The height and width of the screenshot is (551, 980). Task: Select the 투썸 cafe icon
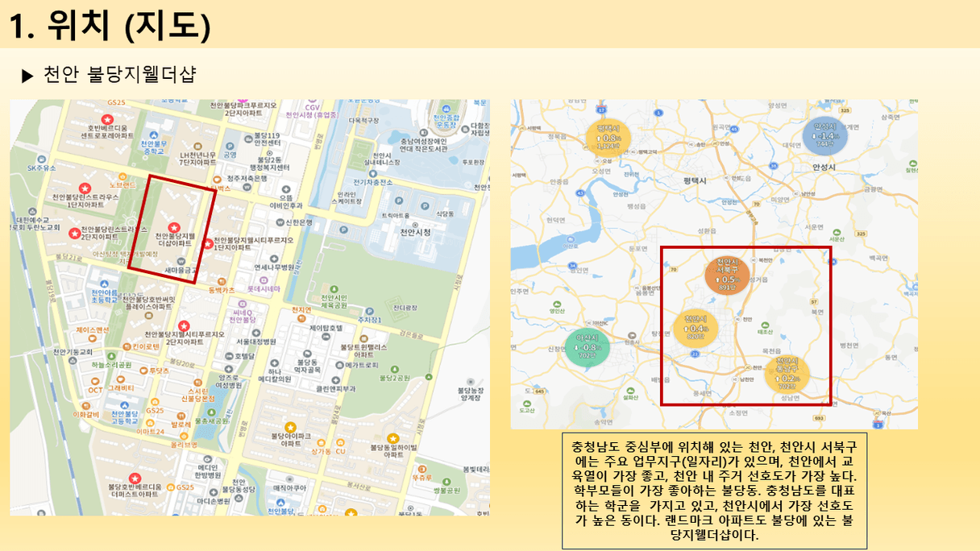click(x=143, y=371)
